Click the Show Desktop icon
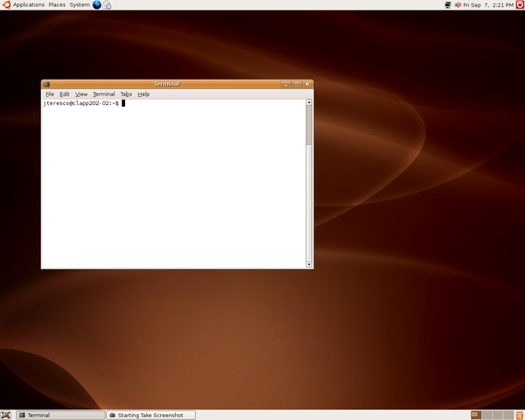 coord(6,415)
